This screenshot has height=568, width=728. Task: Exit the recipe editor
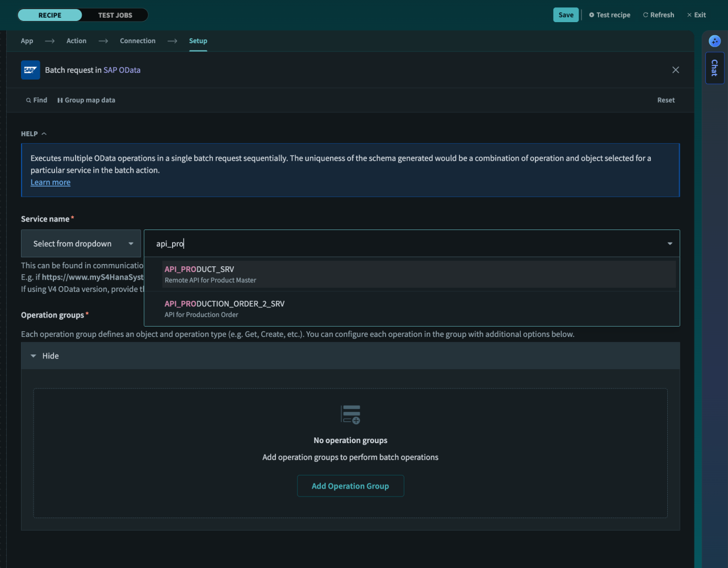point(696,15)
